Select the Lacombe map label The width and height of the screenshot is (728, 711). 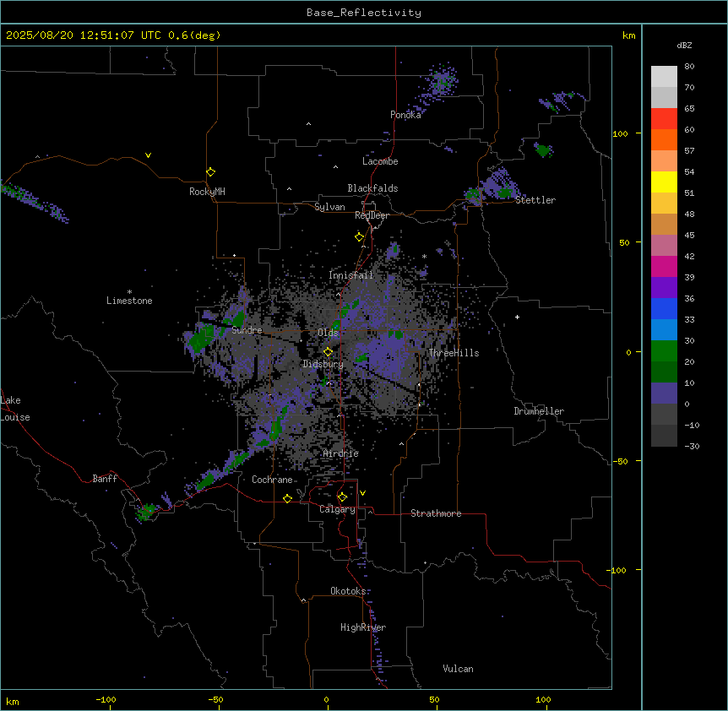coord(380,161)
